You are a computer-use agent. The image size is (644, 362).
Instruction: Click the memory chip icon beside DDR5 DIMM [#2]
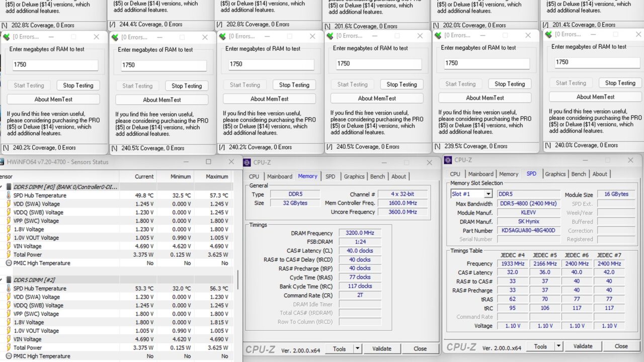(x=9, y=280)
